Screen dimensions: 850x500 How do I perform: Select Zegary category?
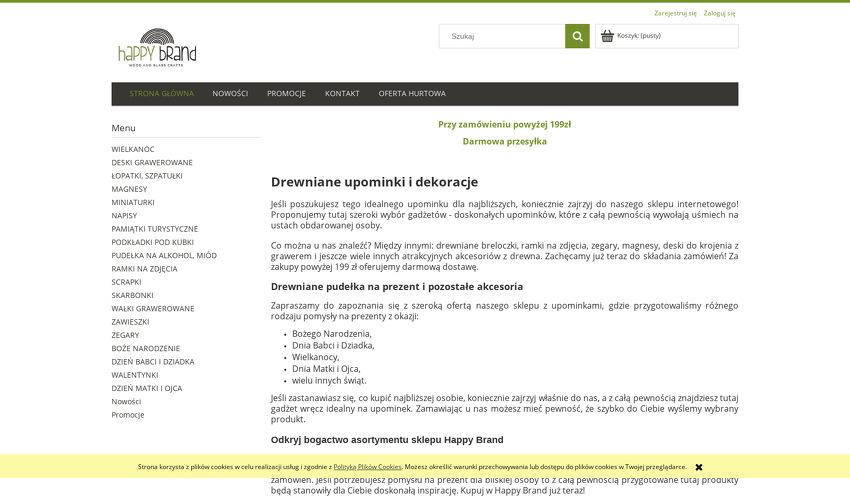click(125, 335)
